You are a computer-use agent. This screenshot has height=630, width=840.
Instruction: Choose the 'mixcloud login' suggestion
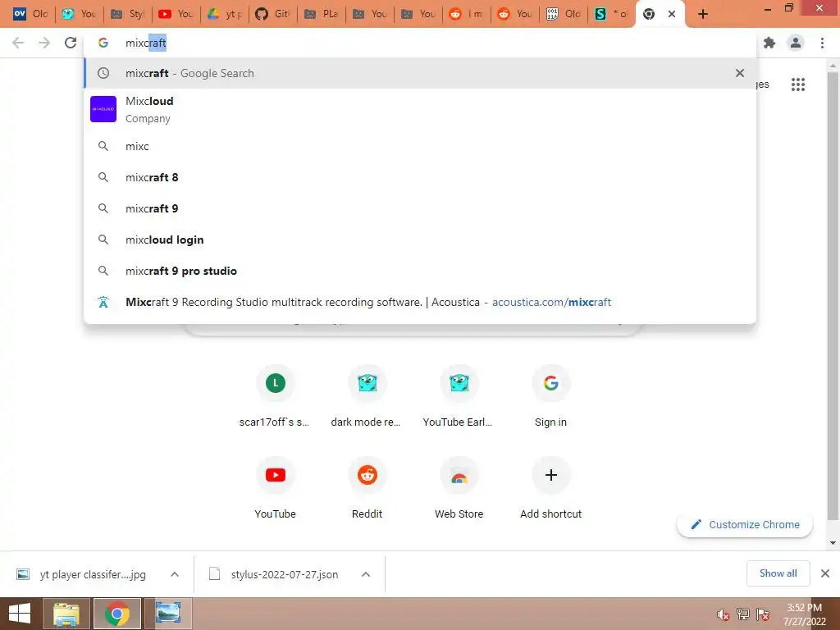[x=420, y=240]
